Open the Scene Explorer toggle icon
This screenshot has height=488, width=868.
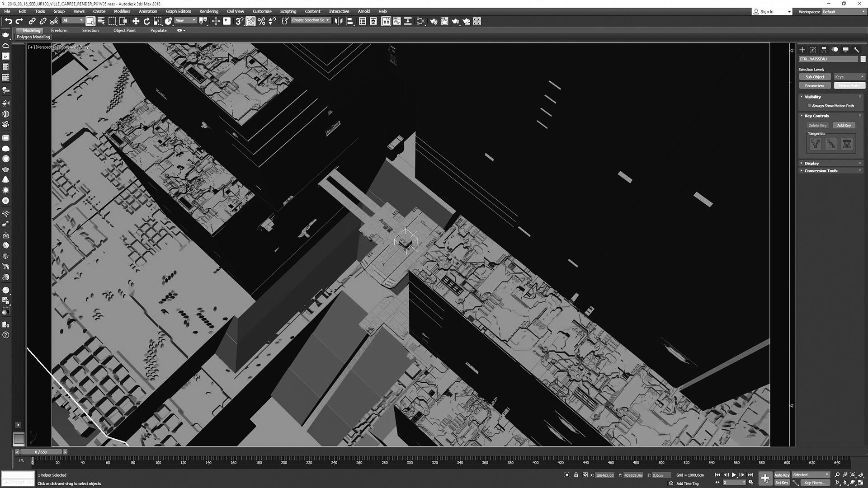point(363,21)
